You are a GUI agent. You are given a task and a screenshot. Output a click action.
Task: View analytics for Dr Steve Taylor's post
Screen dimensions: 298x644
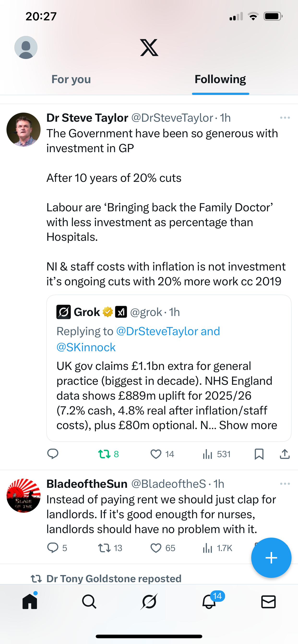point(216,454)
